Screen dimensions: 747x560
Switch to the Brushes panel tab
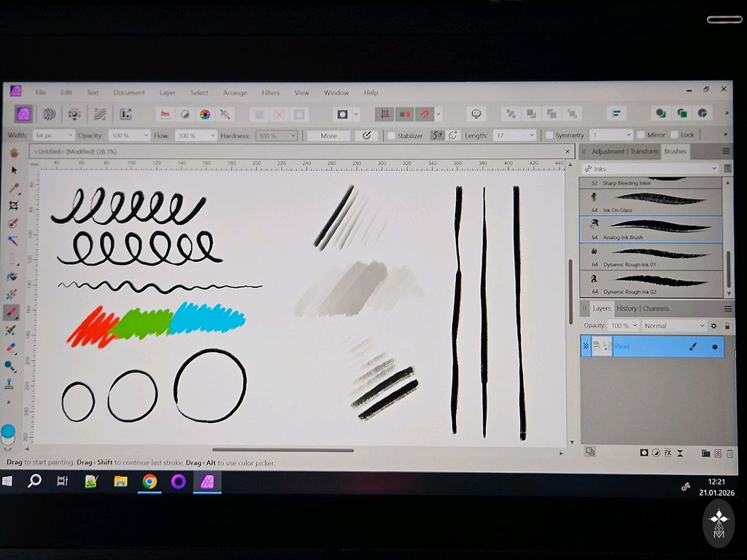point(675,152)
